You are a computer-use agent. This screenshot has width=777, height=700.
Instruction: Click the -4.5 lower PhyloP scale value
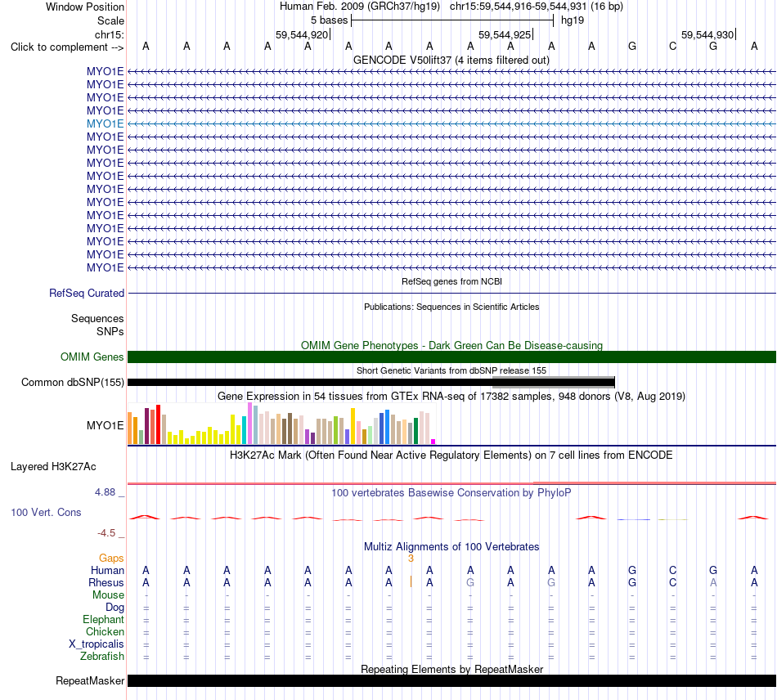(106, 533)
